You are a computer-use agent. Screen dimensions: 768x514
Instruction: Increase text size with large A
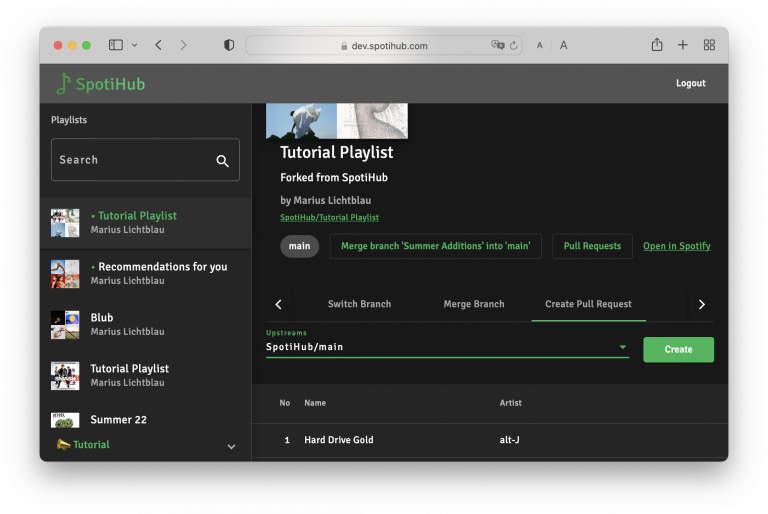point(564,45)
